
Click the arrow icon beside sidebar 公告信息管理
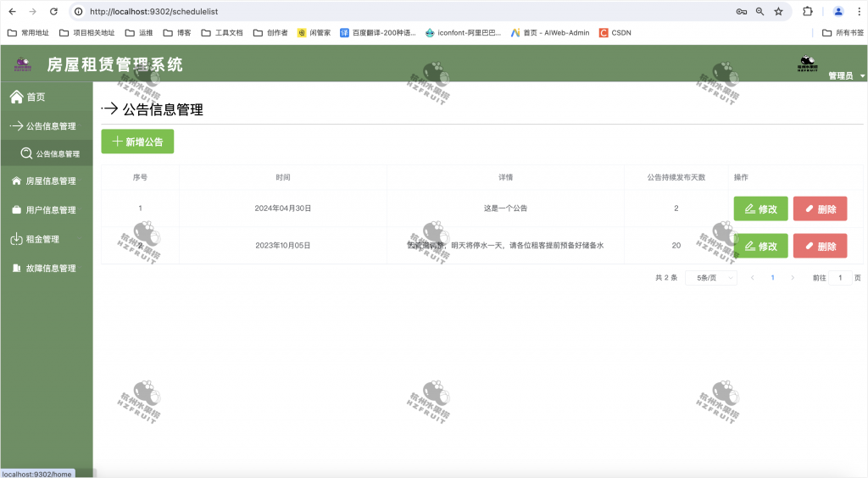pyautogui.click(x=16, y=125)
